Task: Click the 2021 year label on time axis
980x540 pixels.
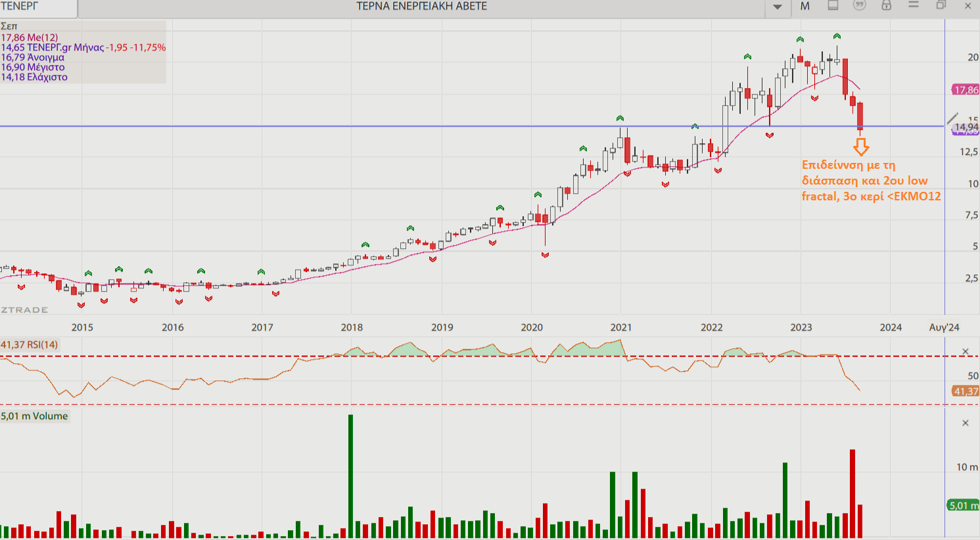Action: (x=621, y=327)
